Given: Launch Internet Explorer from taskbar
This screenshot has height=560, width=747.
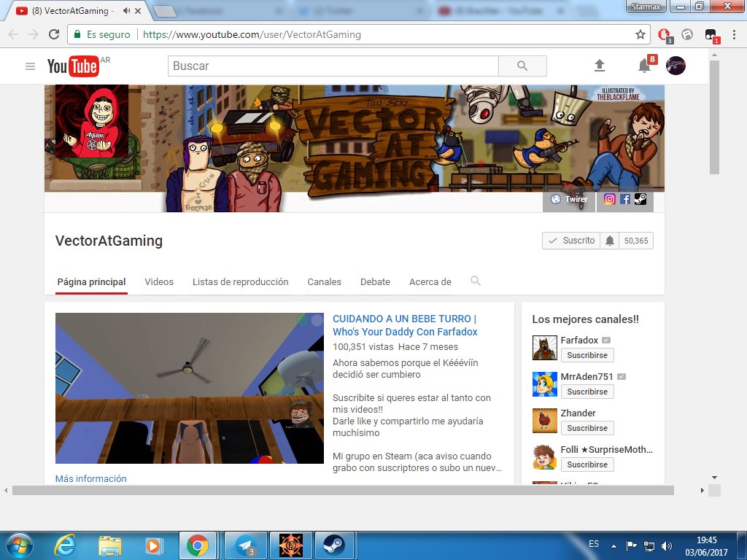Looking at the screenshot, I should [x=65, y=545].
